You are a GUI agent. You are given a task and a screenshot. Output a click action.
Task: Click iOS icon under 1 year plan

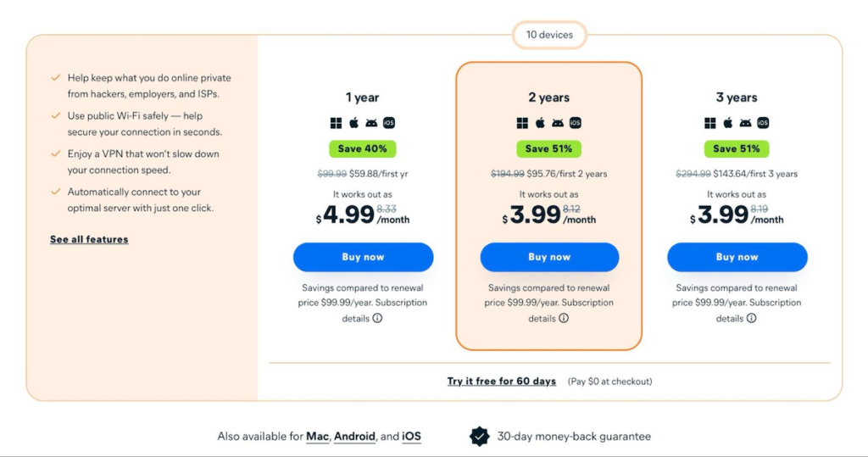[389, 123]
